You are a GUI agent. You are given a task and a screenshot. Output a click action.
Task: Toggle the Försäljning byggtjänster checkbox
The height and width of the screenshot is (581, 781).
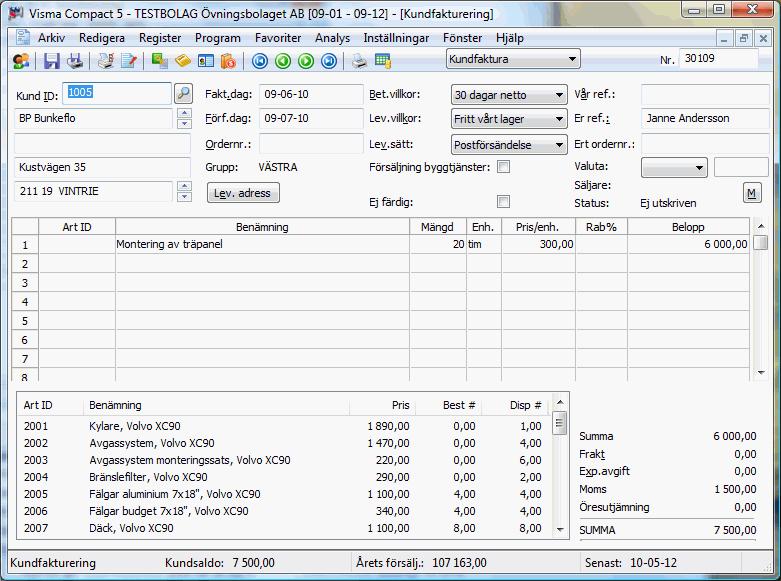click(504, 167)
